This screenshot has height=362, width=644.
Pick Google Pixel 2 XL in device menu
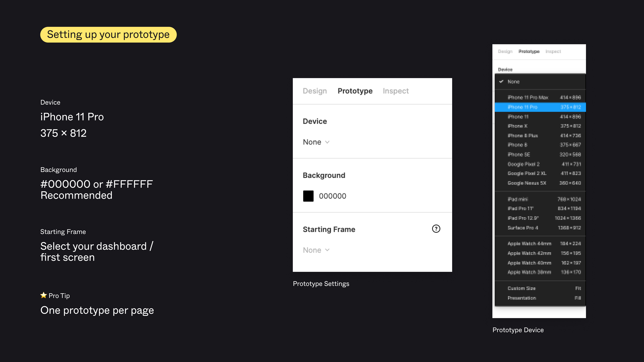(540, 173)
